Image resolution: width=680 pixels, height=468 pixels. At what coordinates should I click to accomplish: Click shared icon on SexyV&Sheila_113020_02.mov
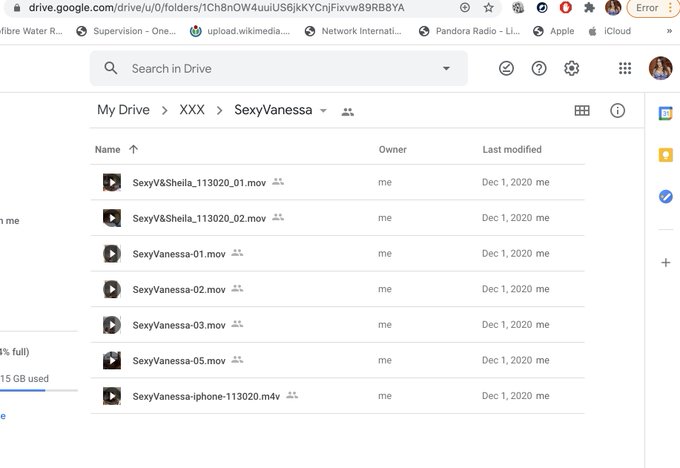(278, 217)
